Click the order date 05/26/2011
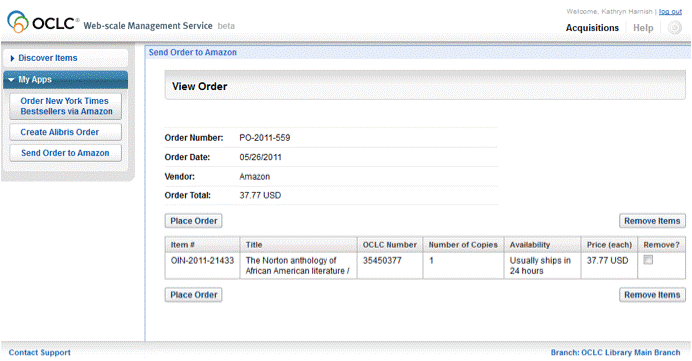 tap(260, 157)
